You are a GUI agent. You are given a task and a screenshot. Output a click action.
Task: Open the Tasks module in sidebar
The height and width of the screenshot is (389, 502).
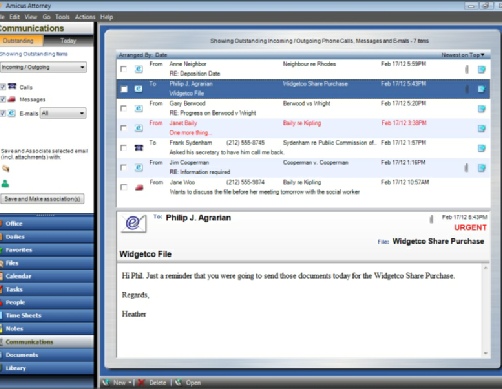click(x=47, y=289)
